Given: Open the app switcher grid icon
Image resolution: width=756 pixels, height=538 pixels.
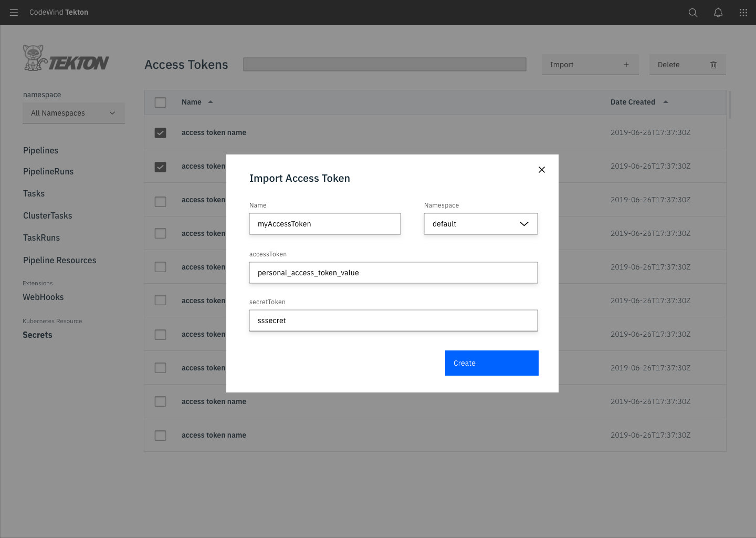Looking at the screenshot, I should click(743, 12).
